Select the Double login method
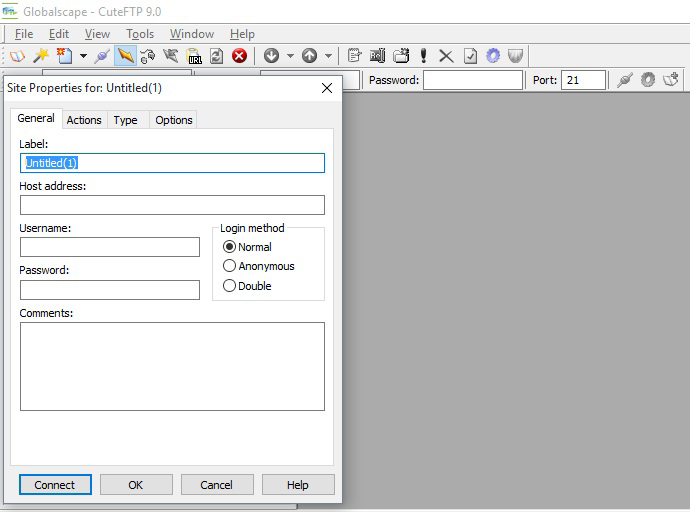This screenshot has width=690, height=512. (x=247, y=286)
